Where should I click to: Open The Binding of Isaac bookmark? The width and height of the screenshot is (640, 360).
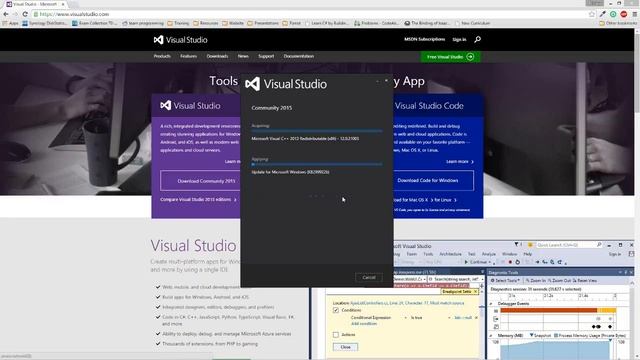pos(427,23)
